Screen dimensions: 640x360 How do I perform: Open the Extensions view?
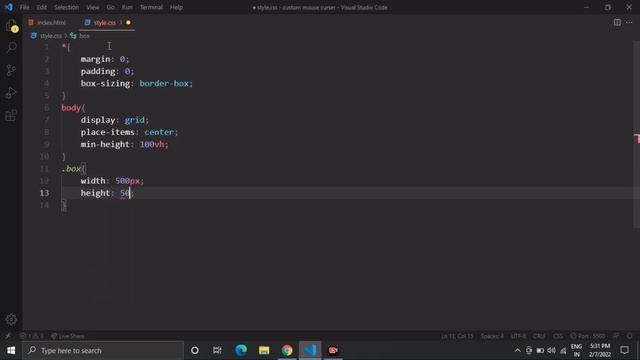pos(11,116)
